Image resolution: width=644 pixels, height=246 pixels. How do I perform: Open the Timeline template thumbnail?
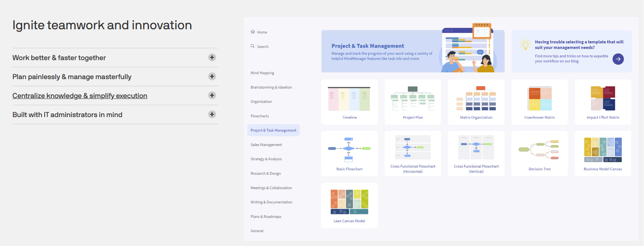(x=349, y=99)
